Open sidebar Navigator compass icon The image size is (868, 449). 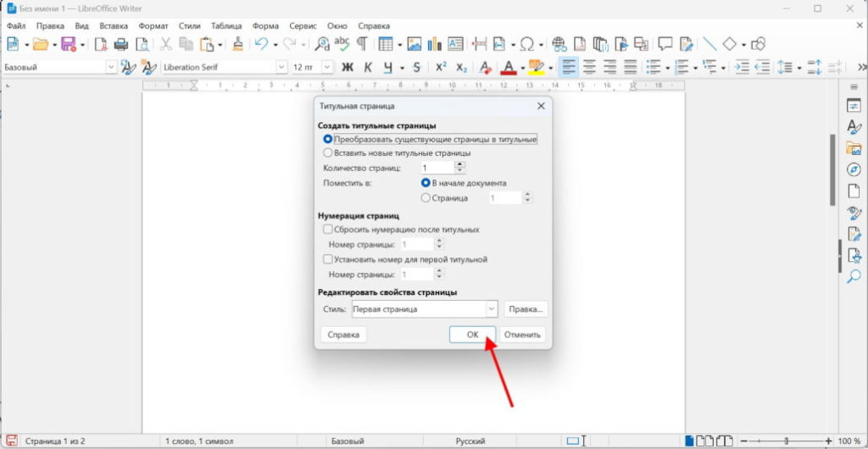coord(854,169)
